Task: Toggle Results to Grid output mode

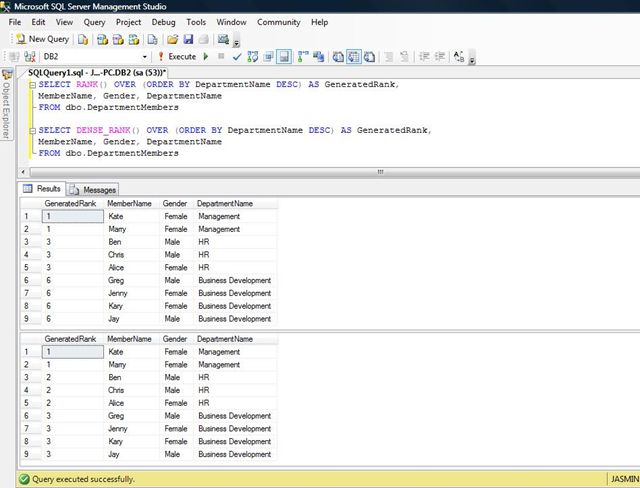Action: (x=354, y=57)
